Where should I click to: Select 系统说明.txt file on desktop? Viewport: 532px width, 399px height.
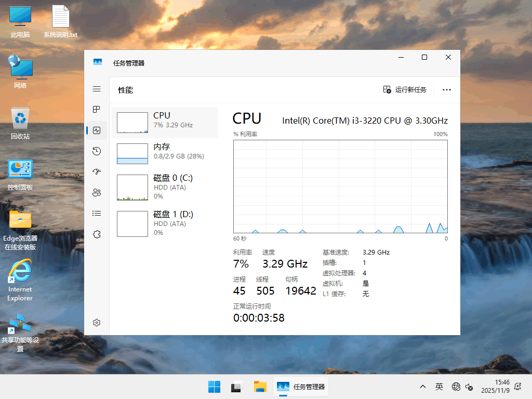coord(60,21)
